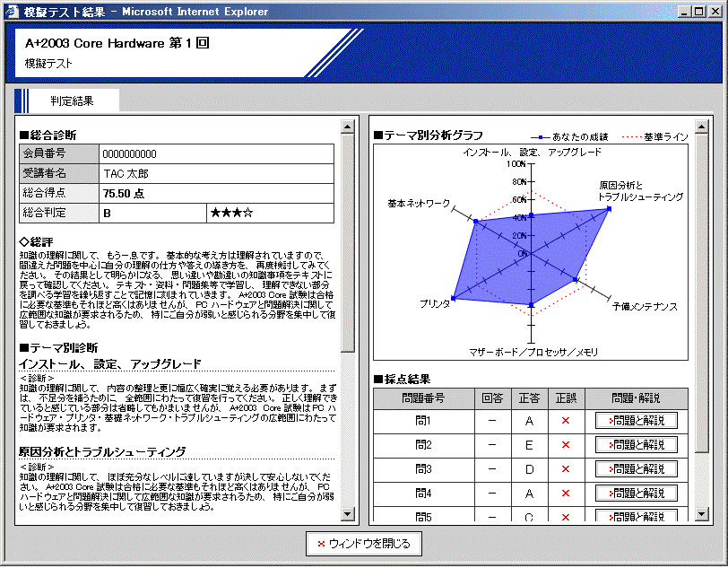
Task: Click the red X mark for 問2
Action: click(x=565, y=445)
